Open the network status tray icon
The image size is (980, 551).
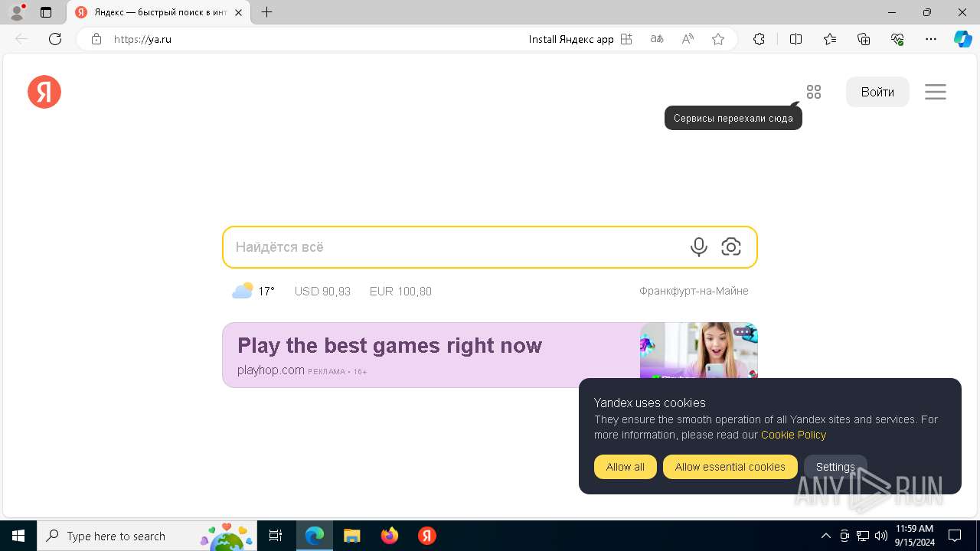[x=863, y=536]
